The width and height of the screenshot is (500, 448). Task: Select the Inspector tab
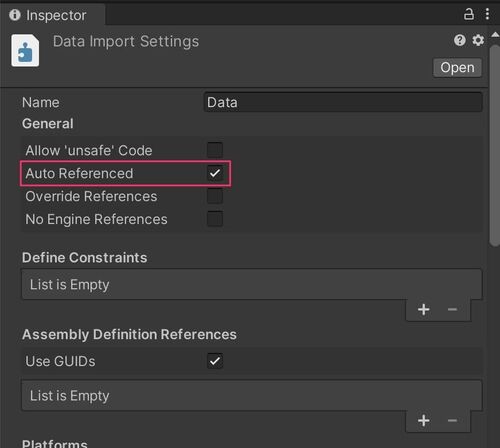pyautogui.click(x=53, y=15)
